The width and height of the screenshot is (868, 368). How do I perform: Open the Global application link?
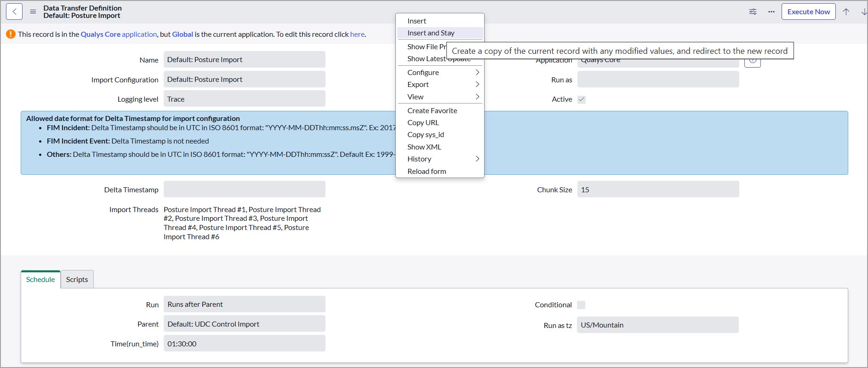click(183, 34)
